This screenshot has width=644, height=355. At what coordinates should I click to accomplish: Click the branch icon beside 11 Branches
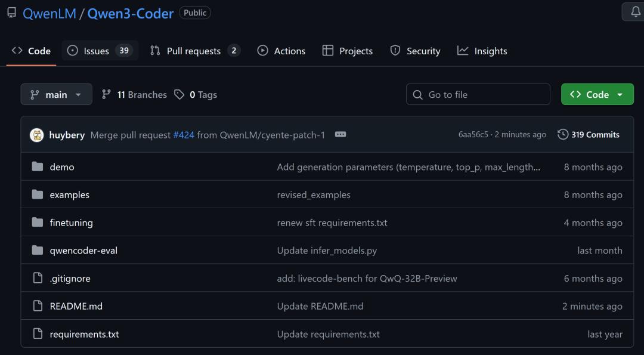[x=106, y=94]
